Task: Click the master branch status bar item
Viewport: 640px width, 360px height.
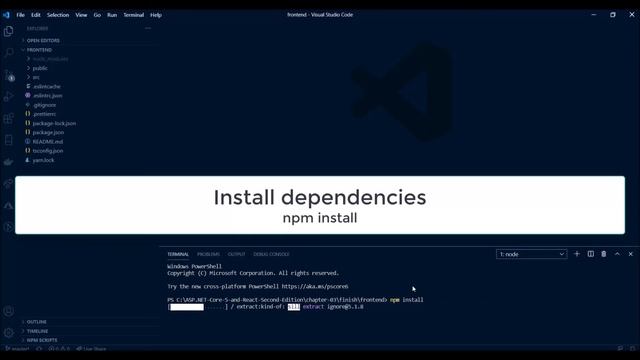Action: tap(18, 349)
